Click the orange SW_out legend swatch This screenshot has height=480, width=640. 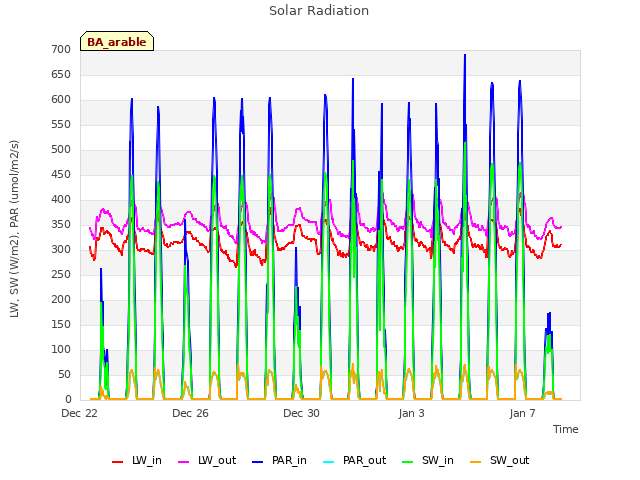click(476, 462)
